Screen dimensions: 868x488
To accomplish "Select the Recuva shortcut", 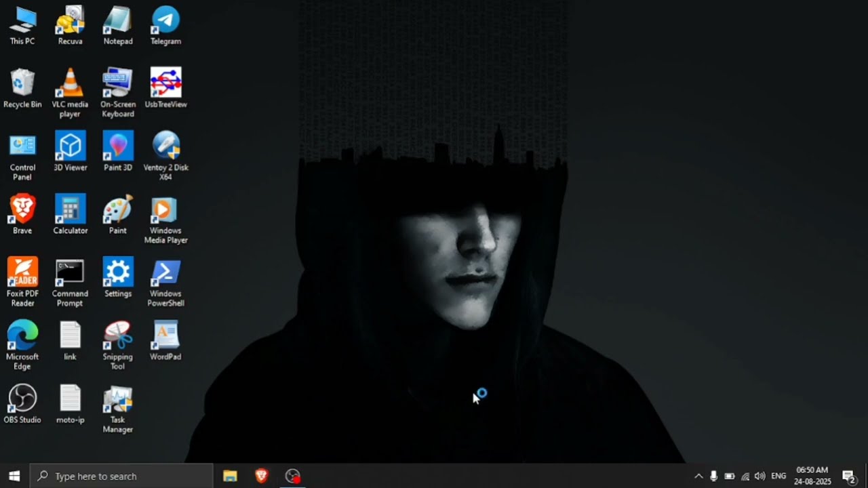I will (70, 25).
